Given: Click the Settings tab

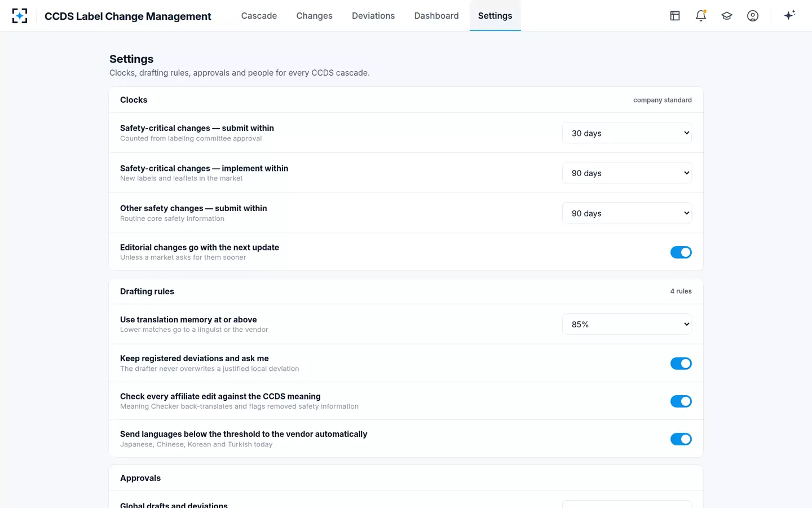Looking at the screenshot, I should coord(495,16).
